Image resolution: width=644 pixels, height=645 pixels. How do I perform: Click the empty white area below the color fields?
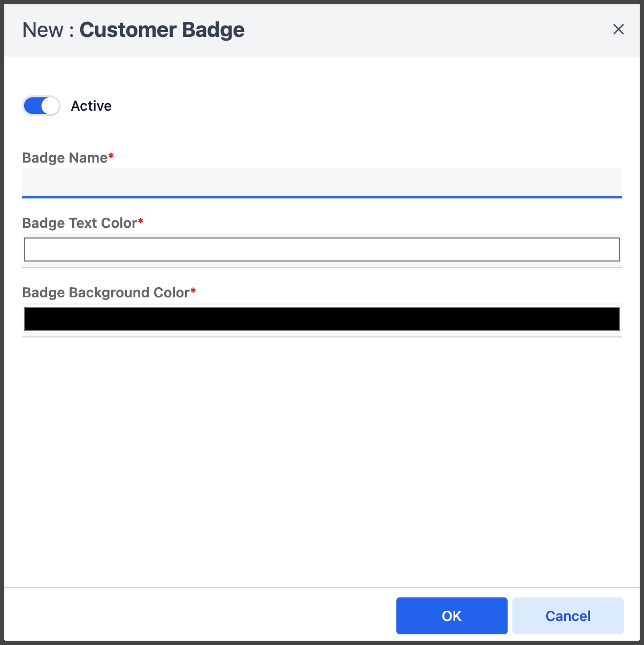coord(322,460)
